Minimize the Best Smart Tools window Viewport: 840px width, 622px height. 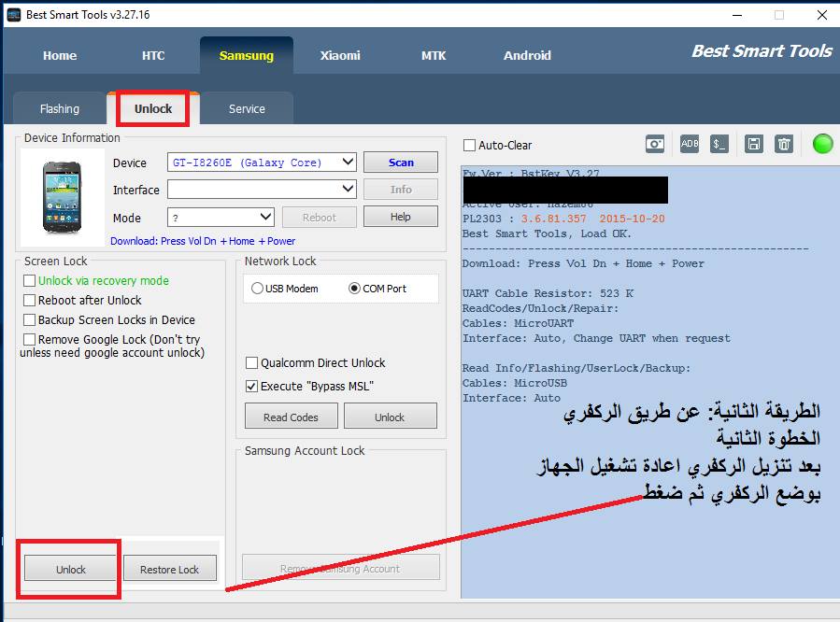[737, 15]
